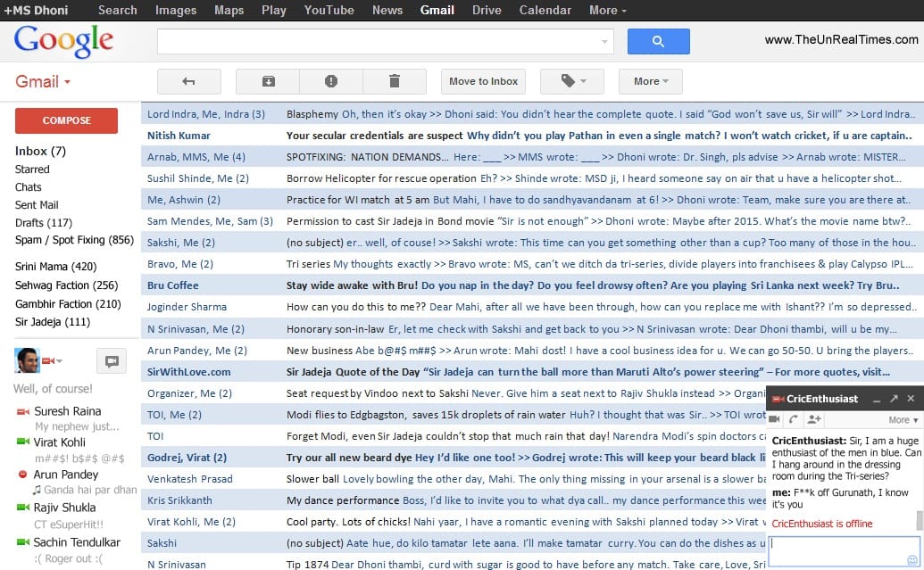The width and height of the screenshot is (924, 570).
Task: Go to Images in the Google bar
Action: click(176, 10)
